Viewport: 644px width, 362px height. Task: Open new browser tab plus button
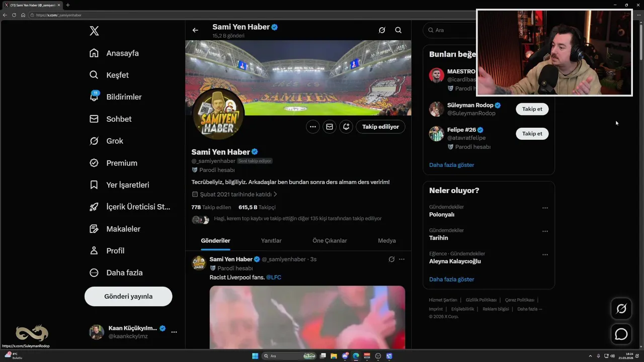tap(67, 5)
